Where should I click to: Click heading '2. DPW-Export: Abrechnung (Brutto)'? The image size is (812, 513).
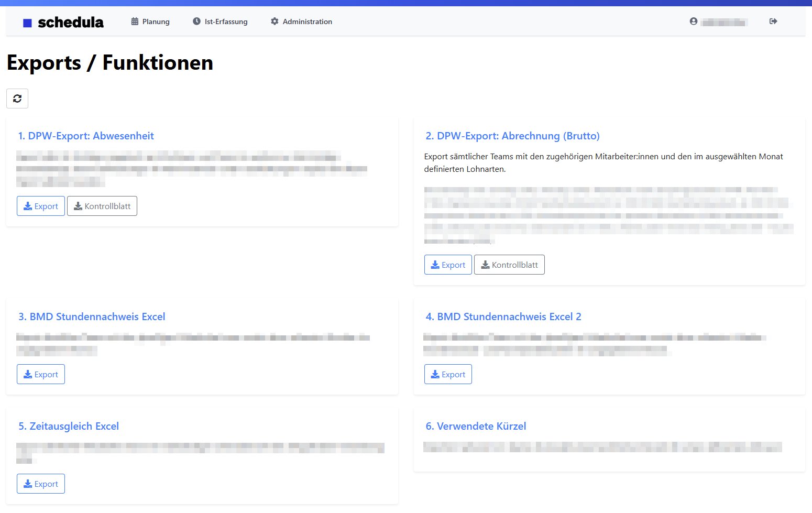(x=512, y=136)
